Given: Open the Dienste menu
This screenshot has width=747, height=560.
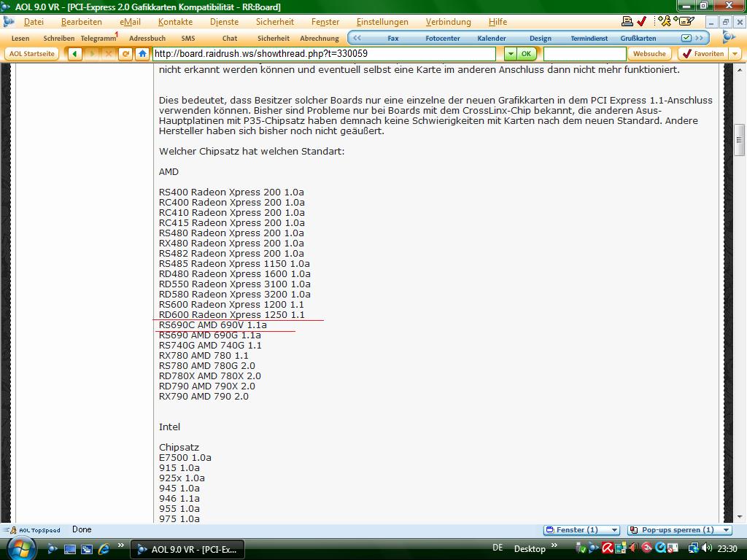Looking at the screenshot, I should pyautogui.click(x=225, y=22).
